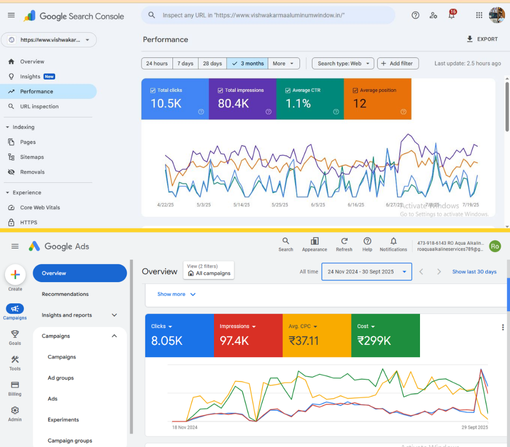Open property selector dropdown
510x447 pixels.
[x=49, y=40]
